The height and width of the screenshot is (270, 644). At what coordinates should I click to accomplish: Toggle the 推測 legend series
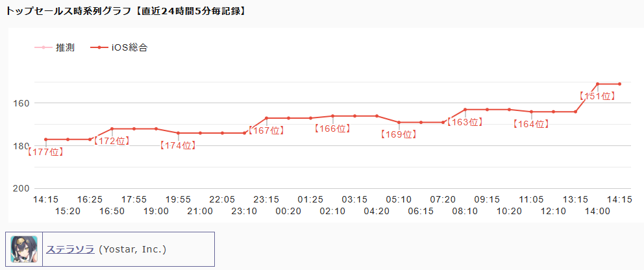(x=65, y=47)
